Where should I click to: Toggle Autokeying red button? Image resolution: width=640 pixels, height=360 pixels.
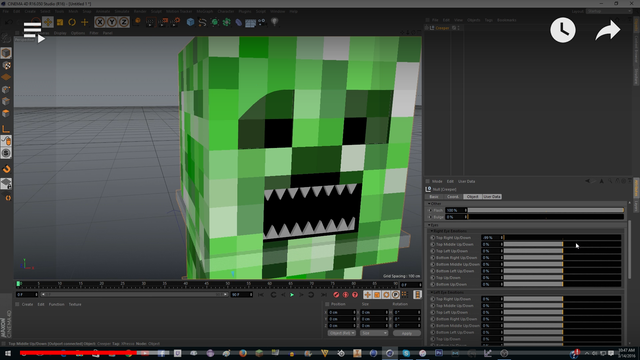coord(345,295)
